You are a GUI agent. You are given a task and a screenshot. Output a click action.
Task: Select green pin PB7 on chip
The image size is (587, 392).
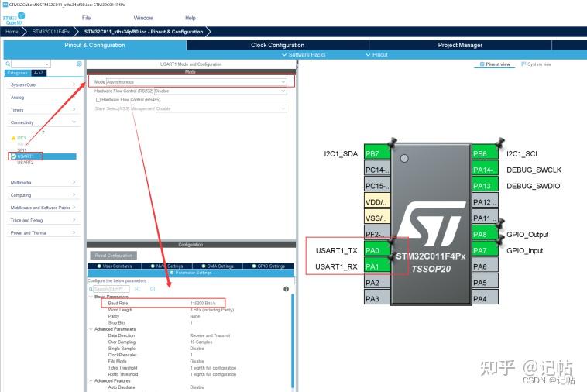pyautogui.click(x=377, y=153)
